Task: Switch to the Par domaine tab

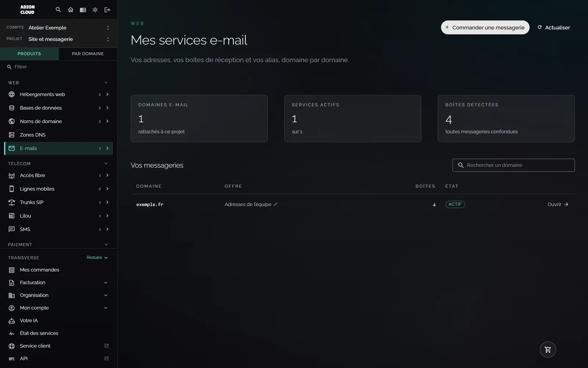Action: tap(88, 54)
